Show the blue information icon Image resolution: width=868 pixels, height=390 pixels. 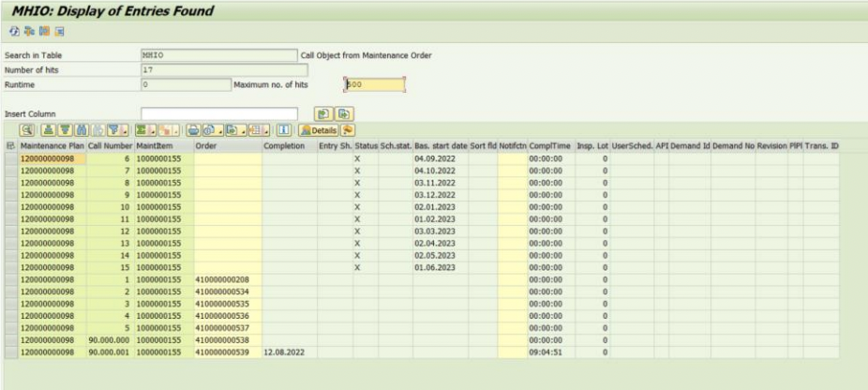pyautogui.click(x=284, y=130)
